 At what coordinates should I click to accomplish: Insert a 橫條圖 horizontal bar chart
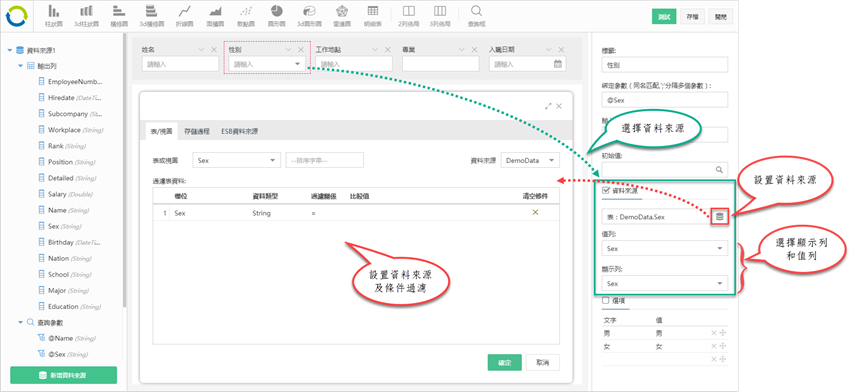pos(119,16)
